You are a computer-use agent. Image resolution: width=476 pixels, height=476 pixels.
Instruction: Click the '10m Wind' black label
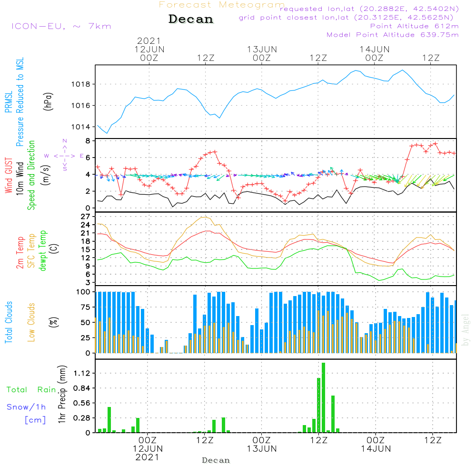tap(20, 178)
